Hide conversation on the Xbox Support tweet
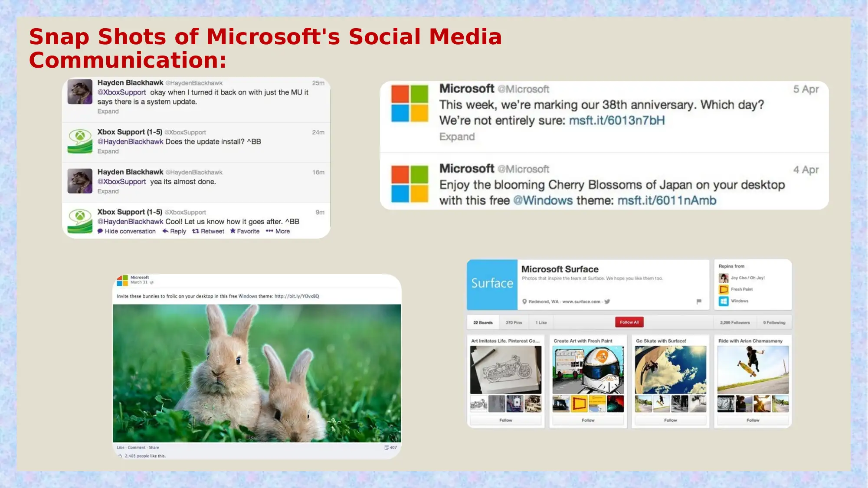This screenshot has width=868, height=488. (x=127, y=231)
